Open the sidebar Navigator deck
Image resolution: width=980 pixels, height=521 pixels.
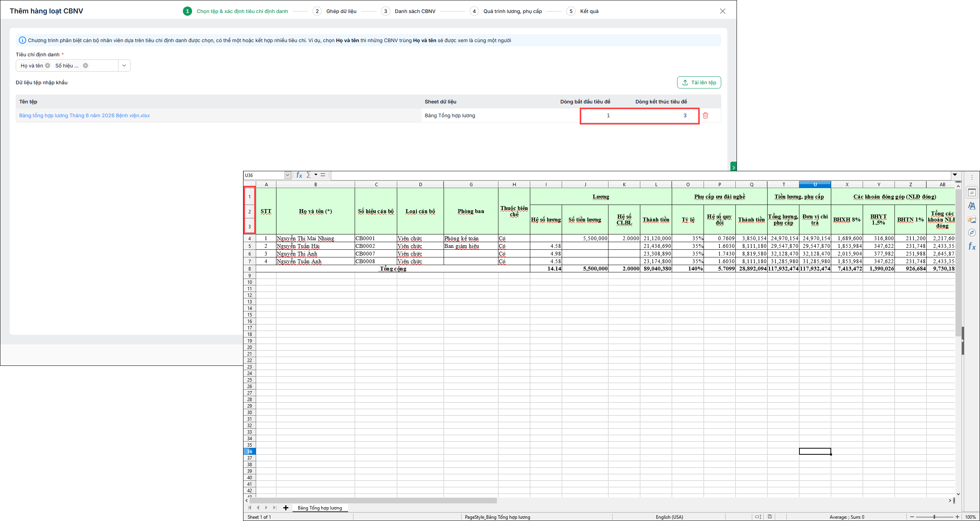click(x=972, y=233)
